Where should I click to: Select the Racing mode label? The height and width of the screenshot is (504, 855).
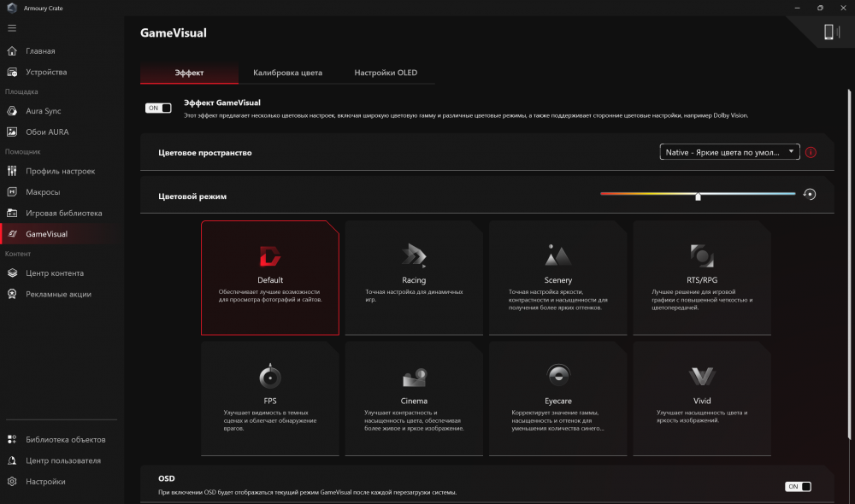pos(414,280)
